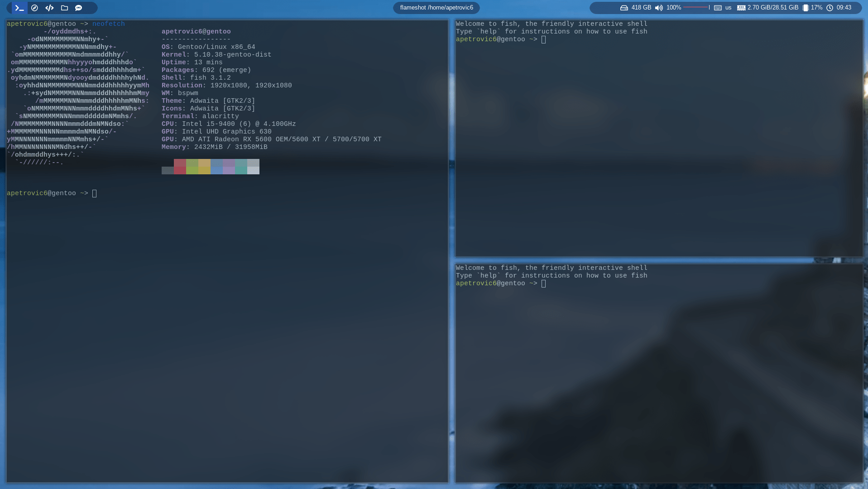Click the 09:43 time display
868x489 pixels.
point(844,8)
